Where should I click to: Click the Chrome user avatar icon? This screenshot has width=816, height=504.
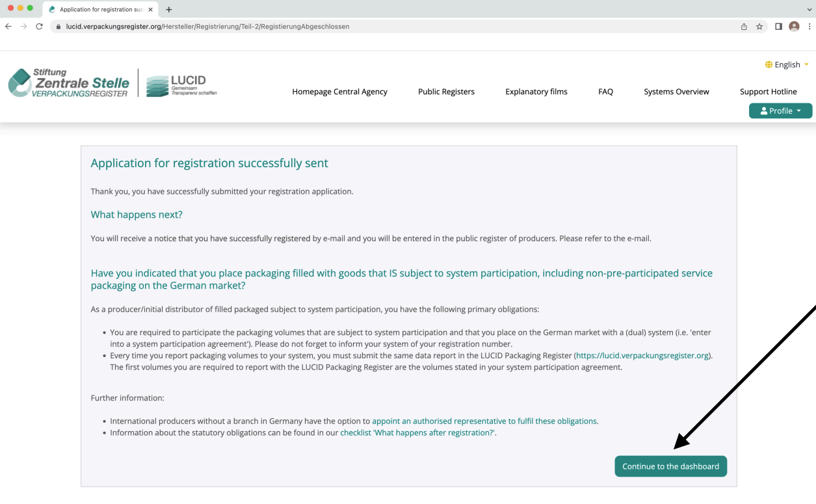(794, 27)
